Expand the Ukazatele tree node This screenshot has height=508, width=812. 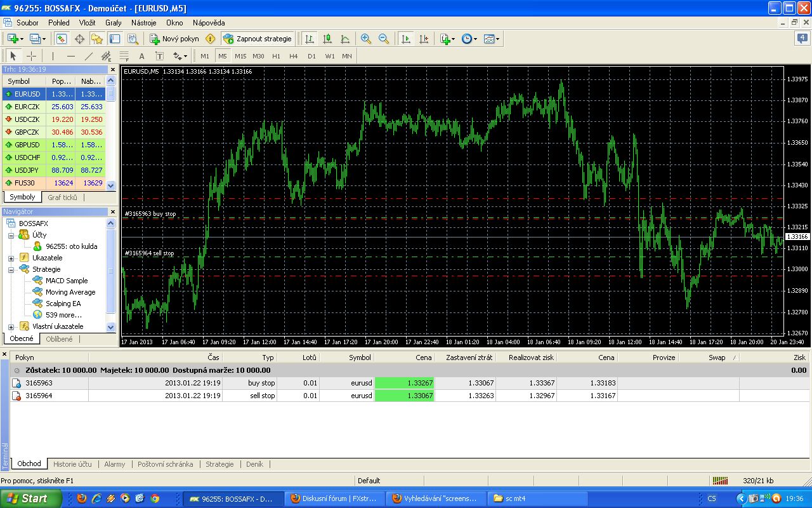point(11,258)
